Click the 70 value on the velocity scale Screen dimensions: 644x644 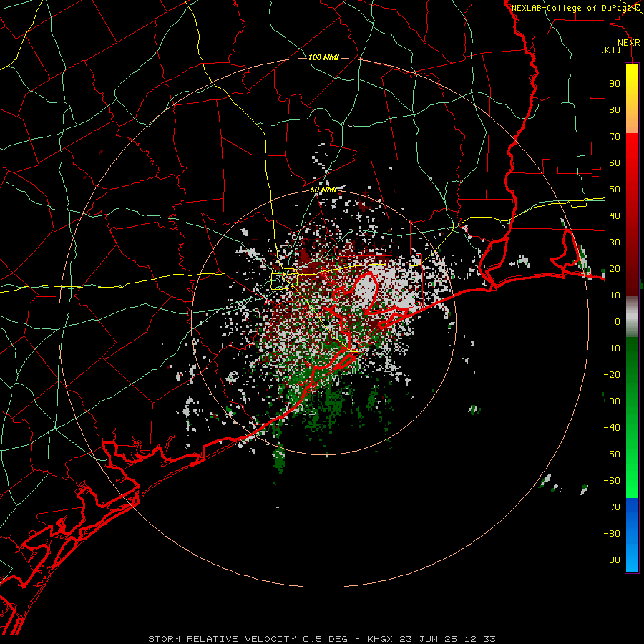[x=615, y=137]
